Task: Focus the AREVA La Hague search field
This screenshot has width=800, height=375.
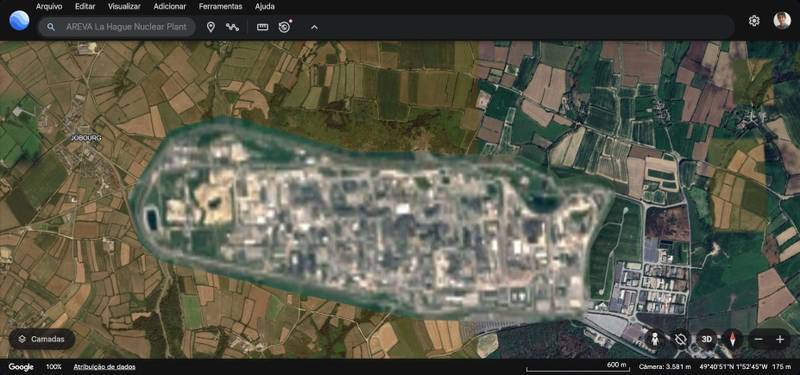Action: pos(117,27)
